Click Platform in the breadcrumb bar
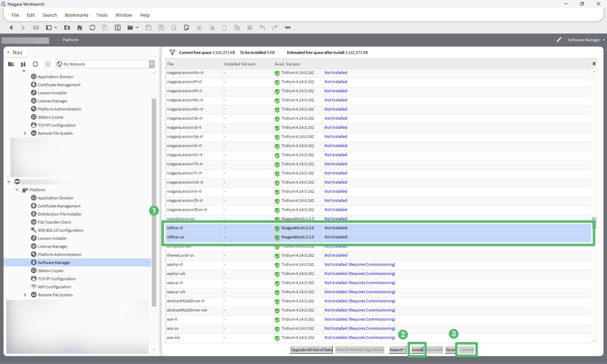 tap(70, 40)
